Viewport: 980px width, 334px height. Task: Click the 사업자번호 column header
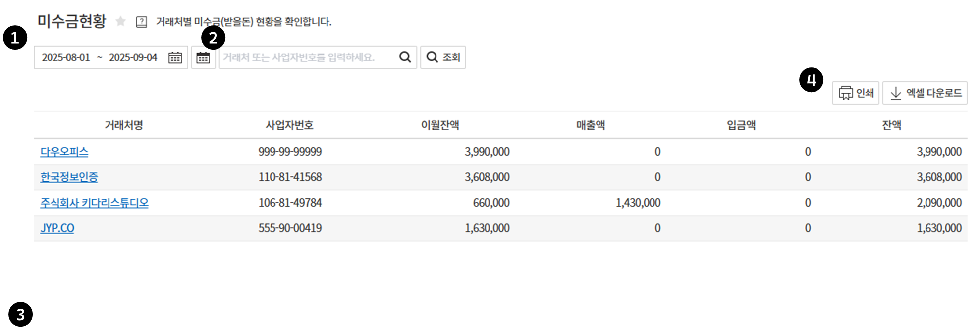pos(289,125)
